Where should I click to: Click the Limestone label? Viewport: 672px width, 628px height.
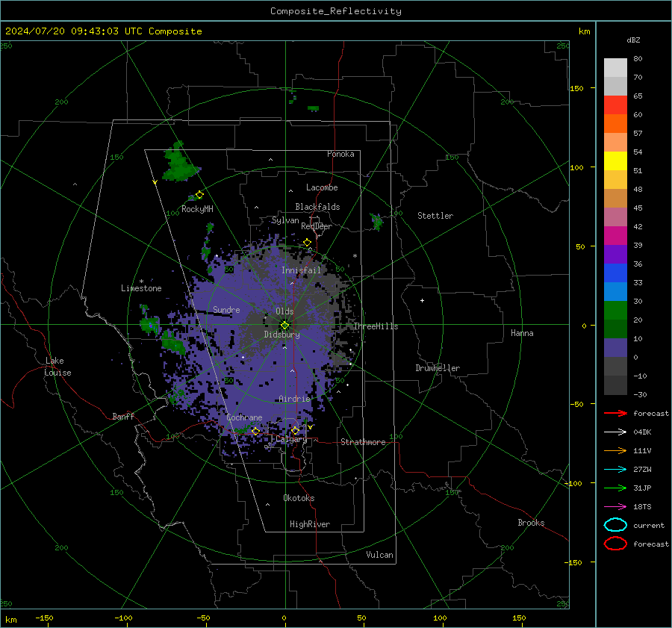[x=141, y=288]
